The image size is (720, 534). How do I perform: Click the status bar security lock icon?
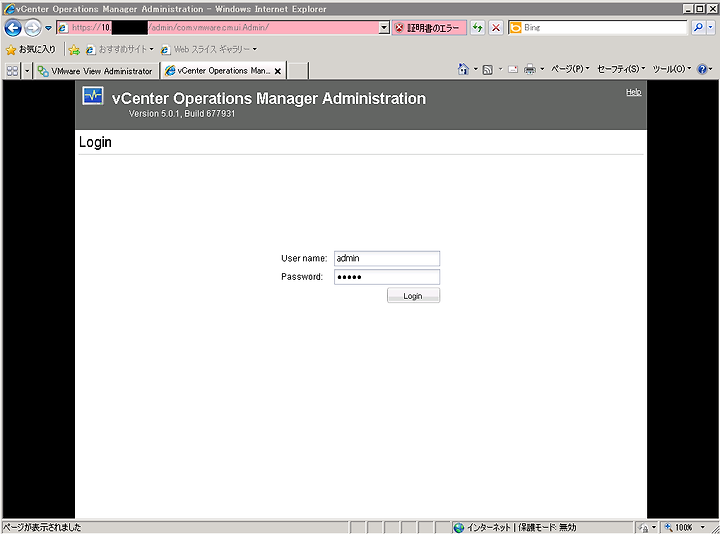click(643, 528)
